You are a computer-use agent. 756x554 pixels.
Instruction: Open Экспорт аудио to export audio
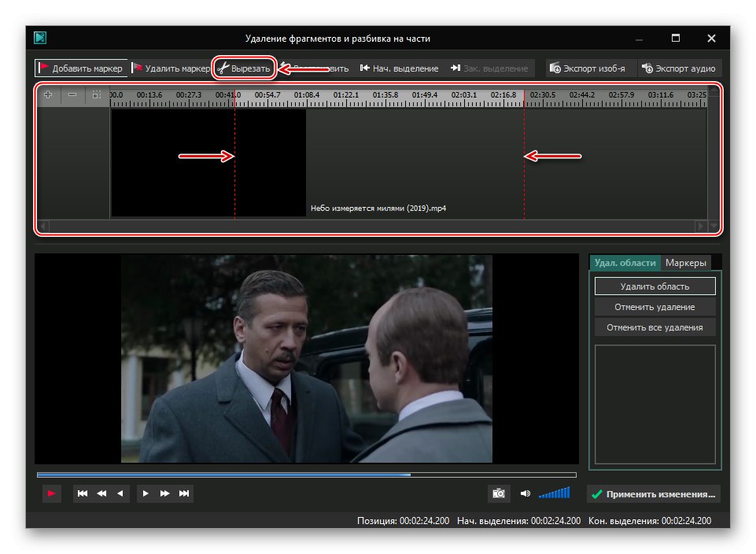coord(680,68)
